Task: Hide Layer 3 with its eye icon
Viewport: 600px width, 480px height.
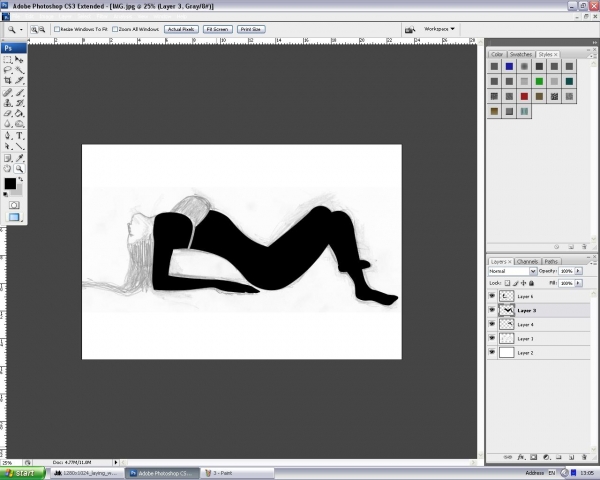Action: (492, 310)
